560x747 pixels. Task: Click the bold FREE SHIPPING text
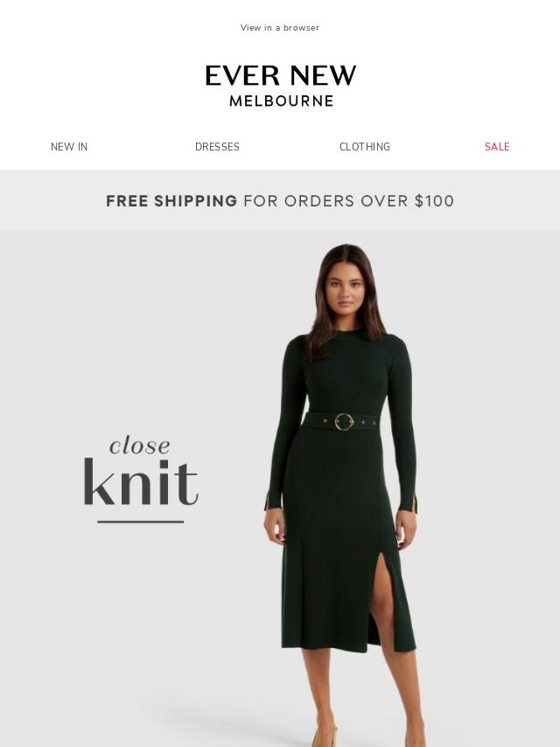pos(171,201)
